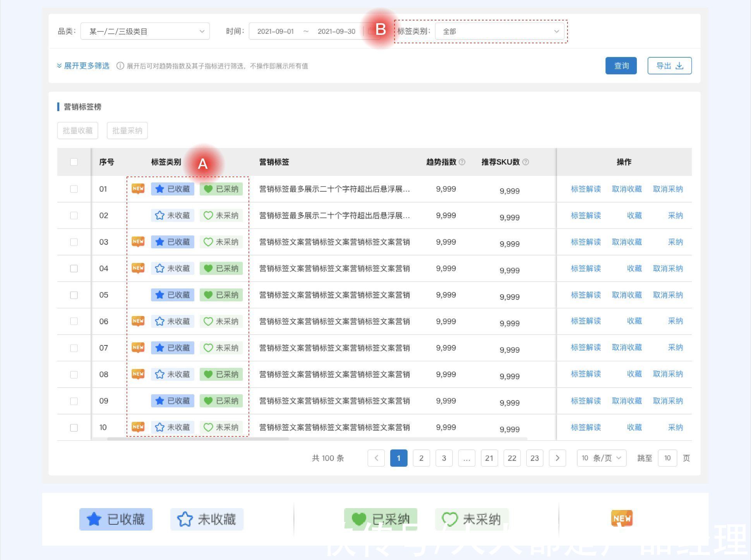
Task: Click the large 已收藏 legend badge at bottom
Action: 116,519
